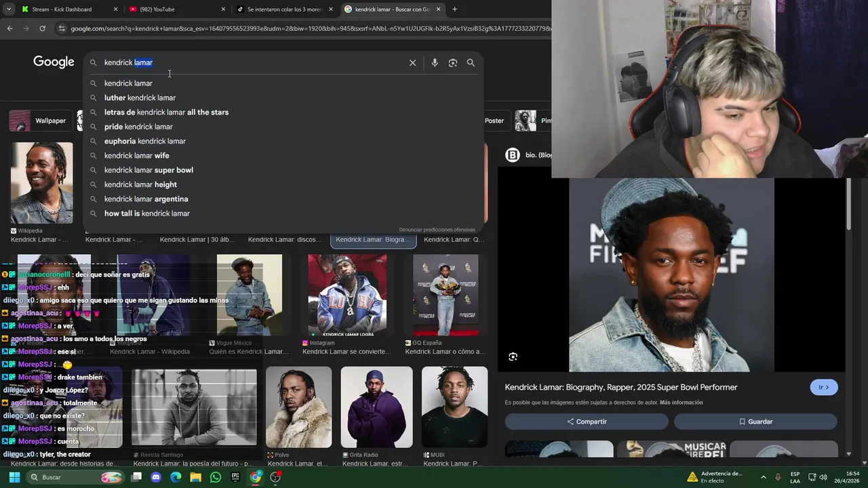Viewport: 868px width, 488px height.
Task: Click 'Denunciar predicciones ofensivas' link
Action: (437, 230)
